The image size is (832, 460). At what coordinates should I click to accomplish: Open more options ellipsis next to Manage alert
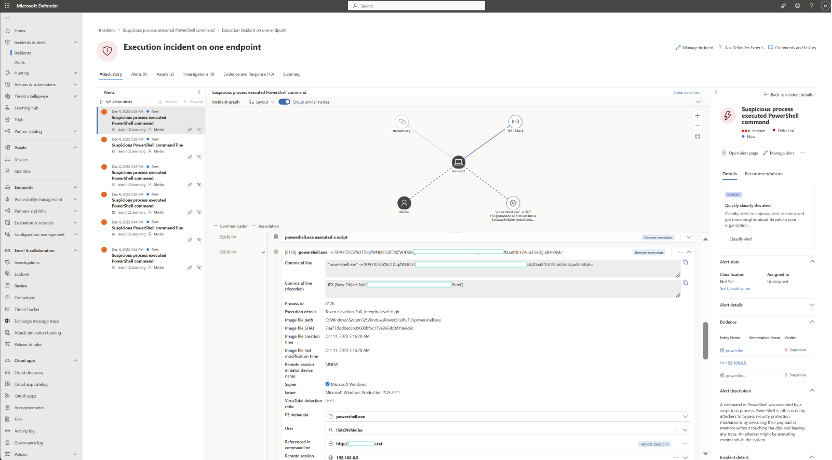(x=802, y=153)
